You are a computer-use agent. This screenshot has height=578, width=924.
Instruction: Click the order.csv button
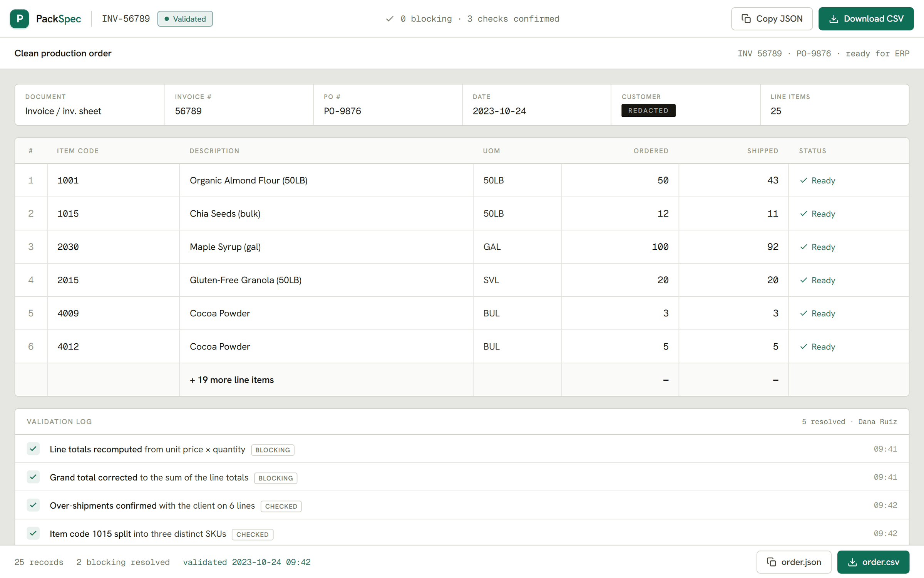click(873, 562)
